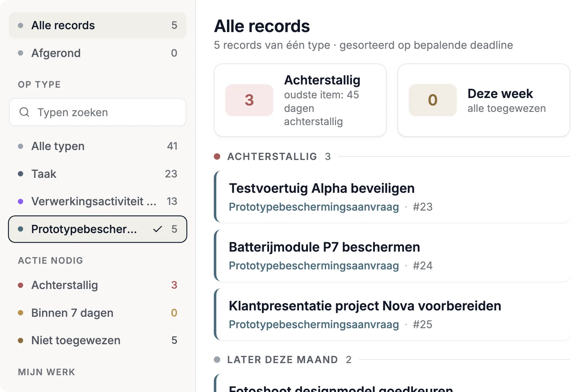This screenshot has height=392, width=588.
Task: Click the red dot beside sidebar Achterstallig
Action: tap(21, 285)
